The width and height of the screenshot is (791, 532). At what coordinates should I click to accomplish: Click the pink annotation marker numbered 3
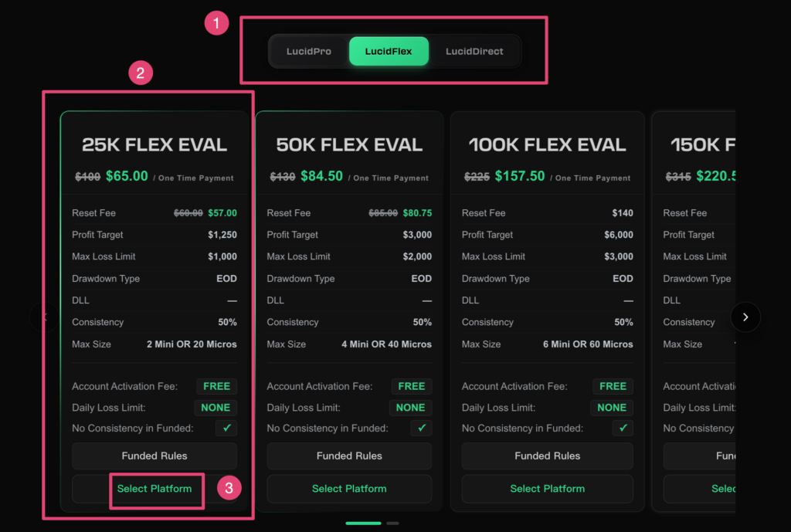pyautogui.click(x=229, y=488)
